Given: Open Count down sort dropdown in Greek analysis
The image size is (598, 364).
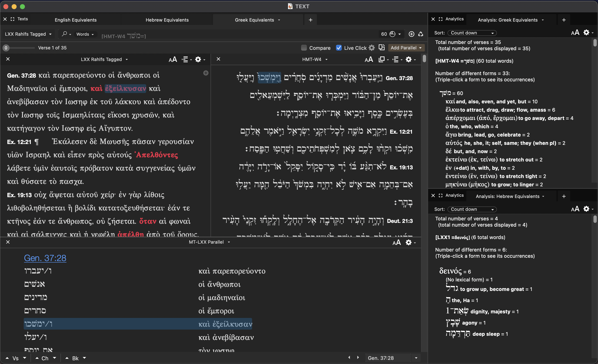Looking at the screenshot, I should [x=472, y=33].
